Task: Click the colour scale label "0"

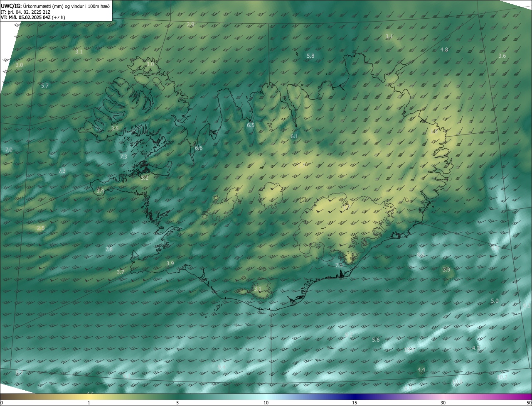Action: [2, 403]
